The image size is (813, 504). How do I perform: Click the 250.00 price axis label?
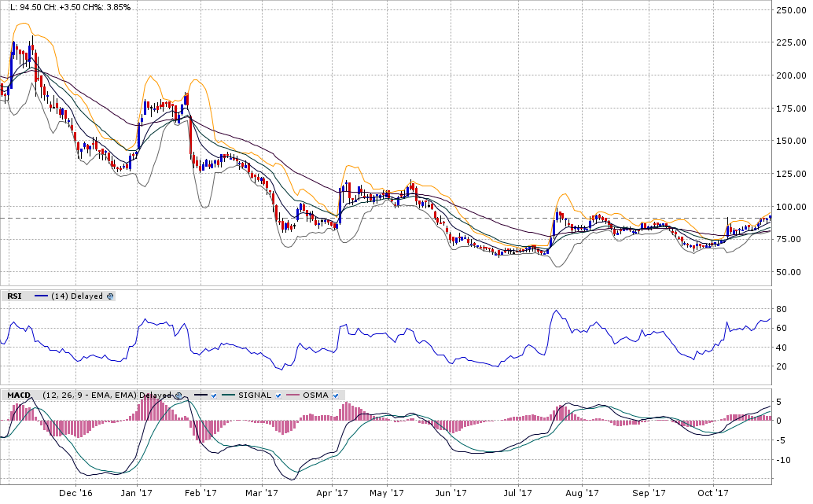pos(791,10)
